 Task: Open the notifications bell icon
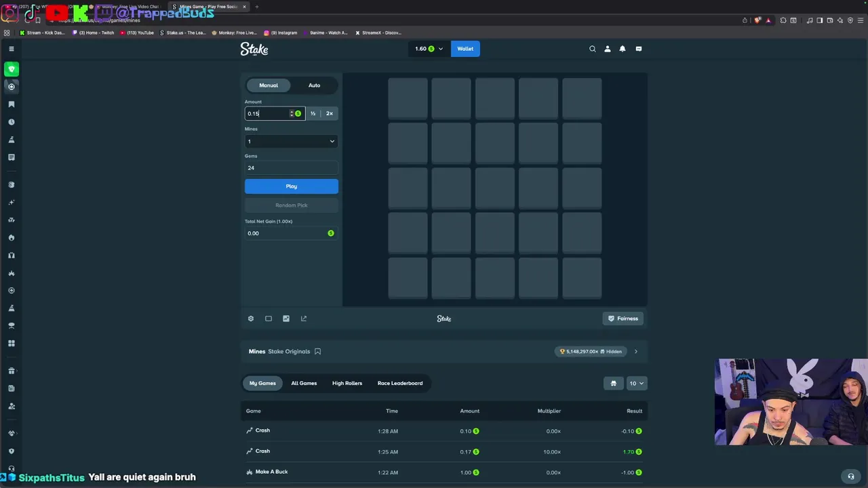[623, 49]
